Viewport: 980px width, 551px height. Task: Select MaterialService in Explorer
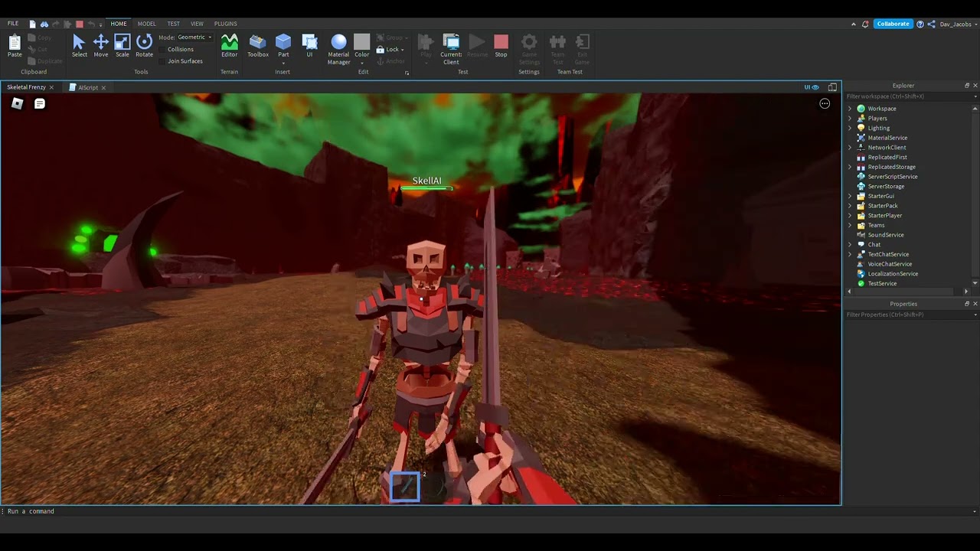pyautogui.click(x=887, y=138)
